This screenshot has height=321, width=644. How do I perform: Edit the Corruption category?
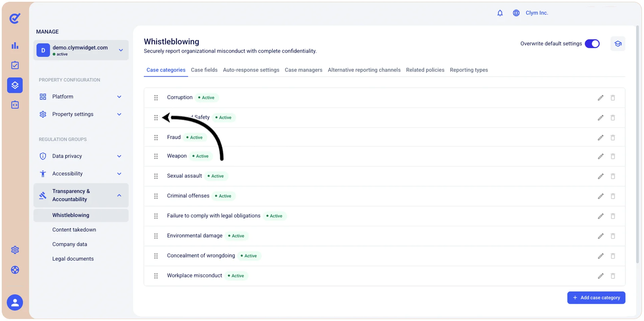click(601, 98)
